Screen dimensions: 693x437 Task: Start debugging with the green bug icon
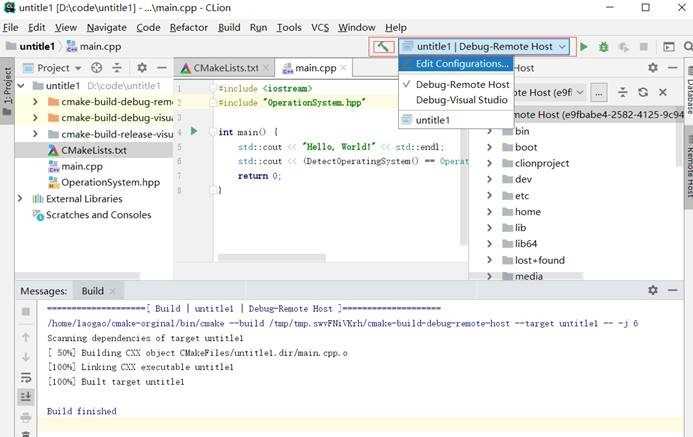coord(603,46)
